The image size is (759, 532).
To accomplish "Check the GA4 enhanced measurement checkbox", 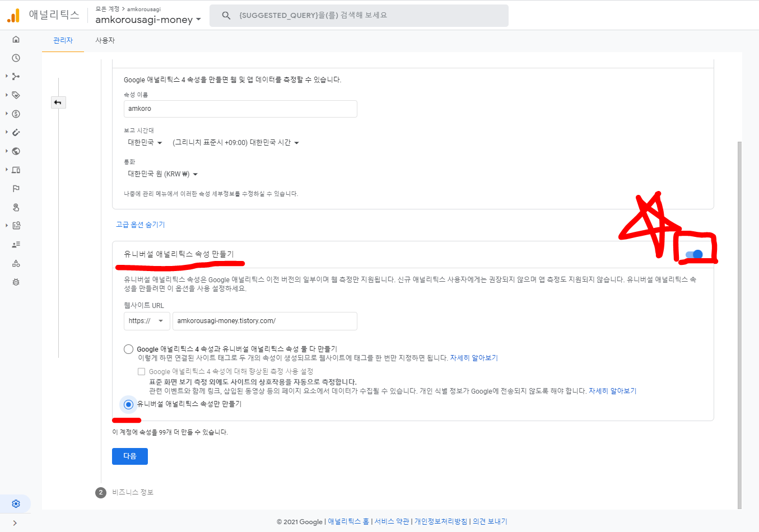I will click(142, 371).
